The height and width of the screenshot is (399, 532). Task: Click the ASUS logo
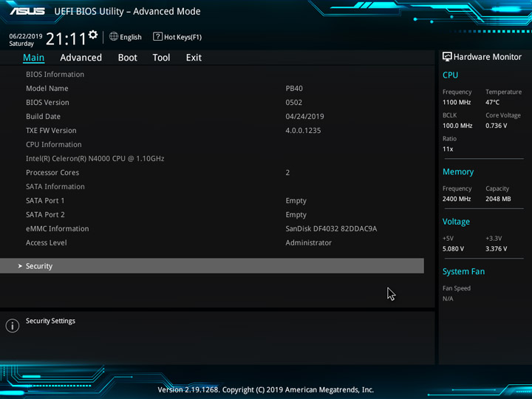[27, 11]
